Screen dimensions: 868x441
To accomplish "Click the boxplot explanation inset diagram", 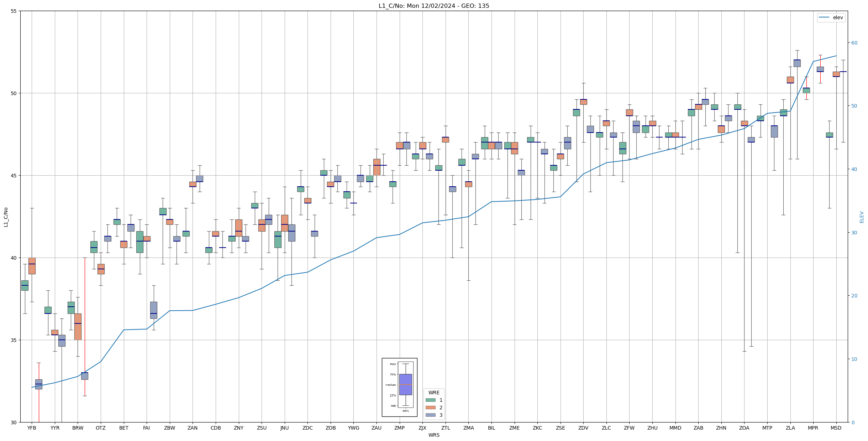I will pyautogui.click(x=399, y=387).
